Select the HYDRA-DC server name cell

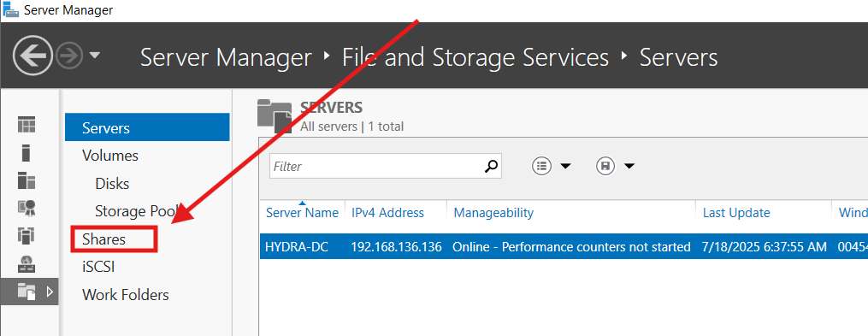[297, 247]
